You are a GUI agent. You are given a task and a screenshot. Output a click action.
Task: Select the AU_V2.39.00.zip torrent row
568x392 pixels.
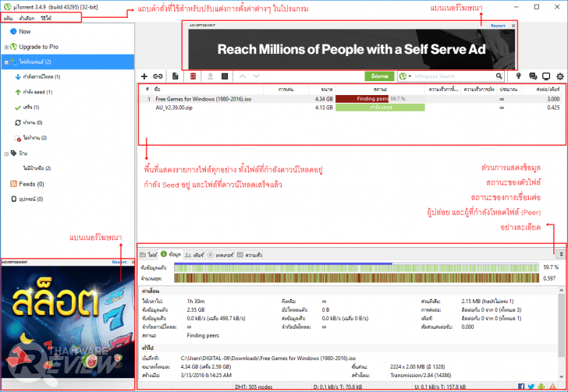tap(350, 108)
